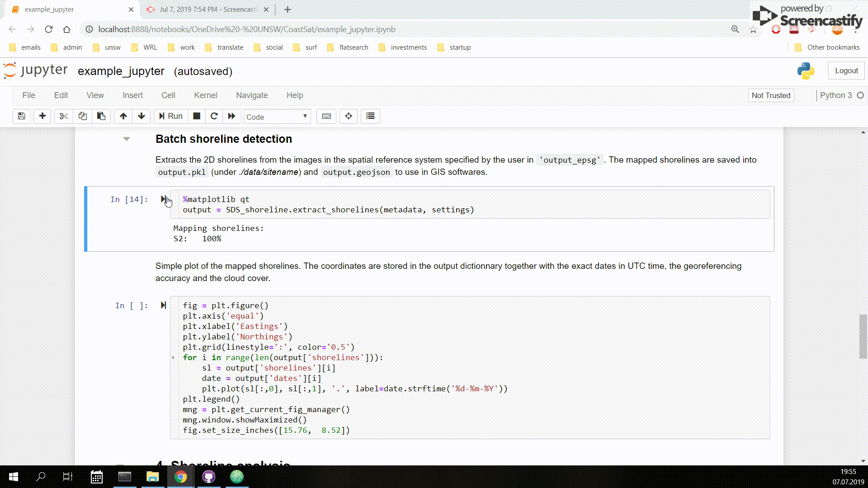Insert cell below with plus icon
Screen dimensions: 868x488
pyautogui.click(x=42, y=116)
